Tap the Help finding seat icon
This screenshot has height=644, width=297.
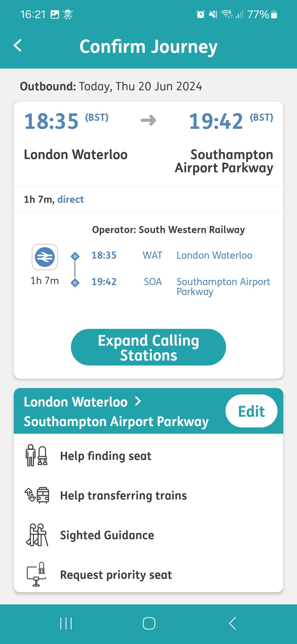[37, 455]
